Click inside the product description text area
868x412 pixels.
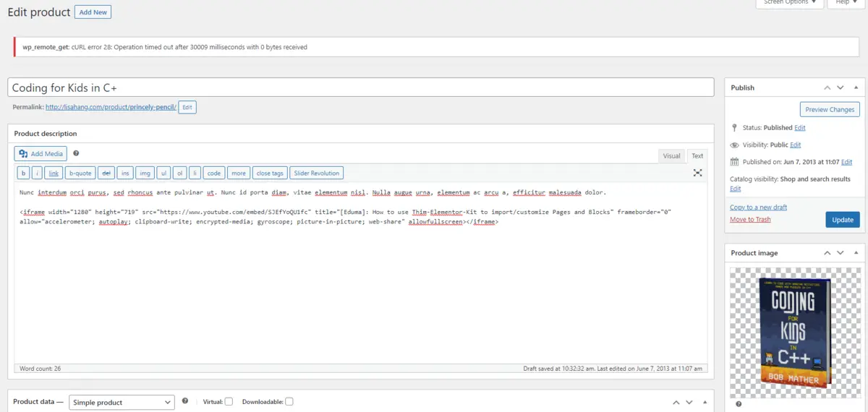click(x=361, y=272)
